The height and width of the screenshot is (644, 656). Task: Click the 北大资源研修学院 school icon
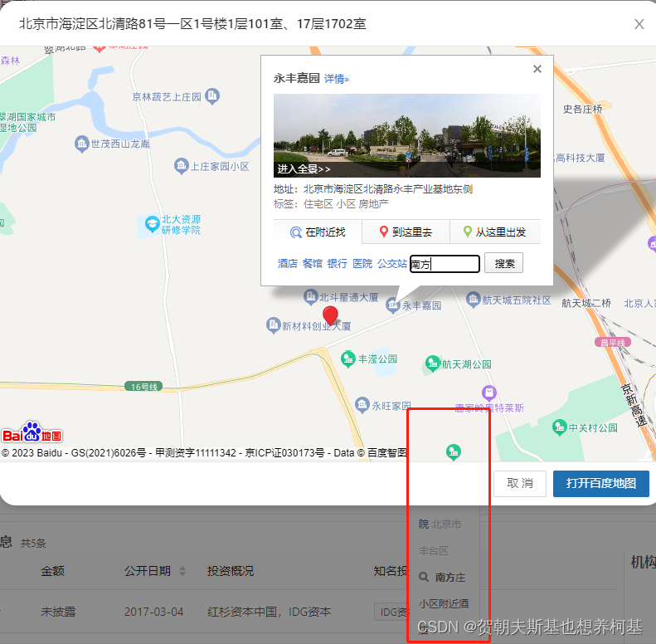click(152, 224)
